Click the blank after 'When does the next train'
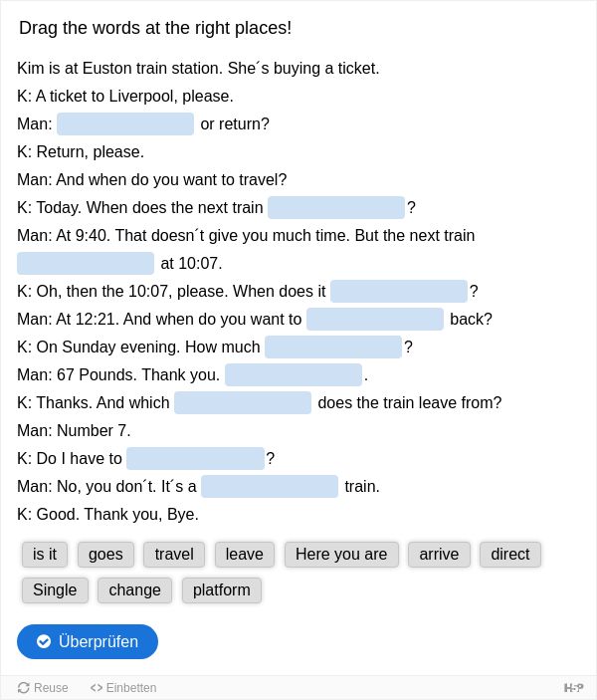 (336, 207)
